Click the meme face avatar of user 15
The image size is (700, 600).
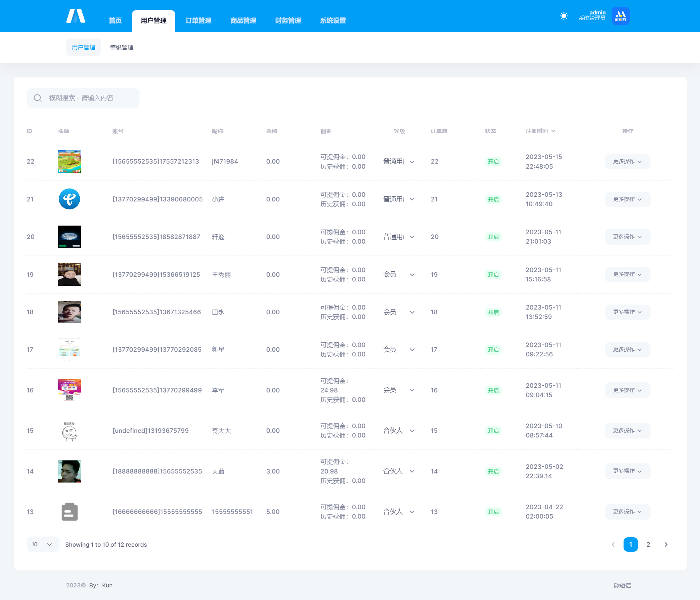(x=69, y=431)
